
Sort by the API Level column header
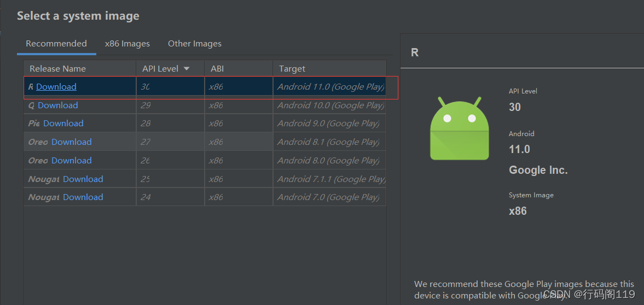170,68
